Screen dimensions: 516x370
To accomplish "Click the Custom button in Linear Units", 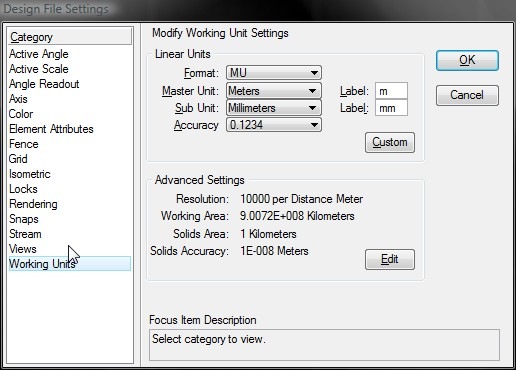I will [x=390, y=142].
